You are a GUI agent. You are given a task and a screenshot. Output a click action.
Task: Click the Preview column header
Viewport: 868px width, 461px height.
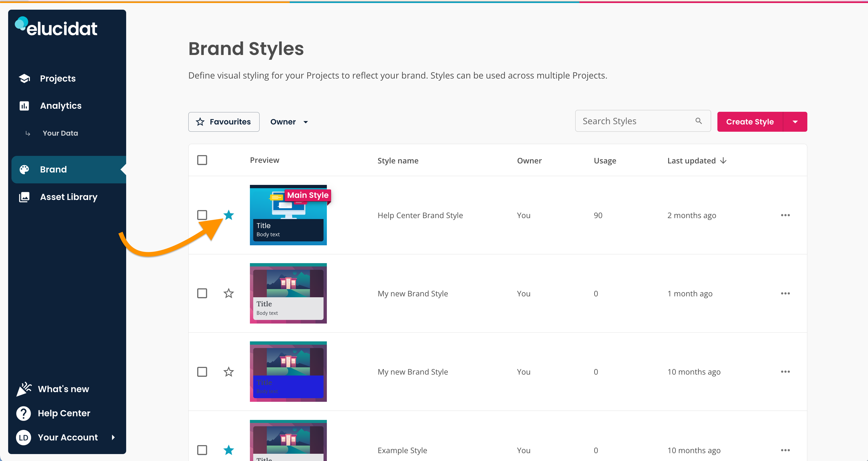(x=264, y=160)
